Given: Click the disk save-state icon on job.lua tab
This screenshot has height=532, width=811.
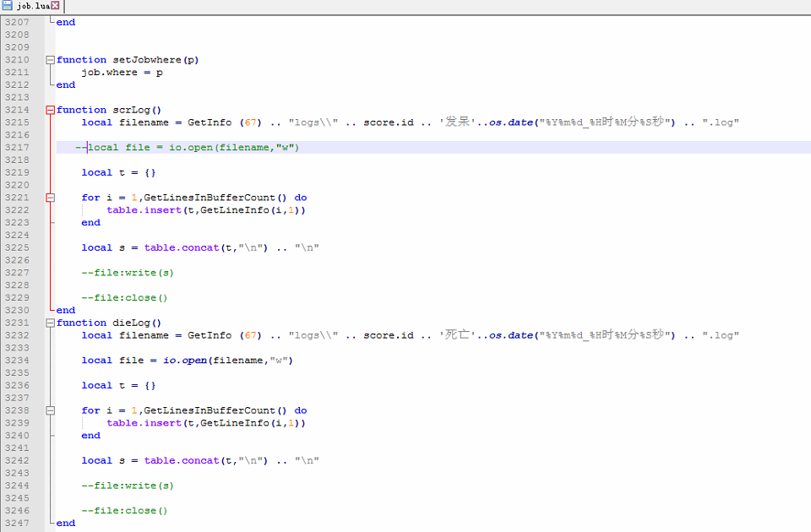Looking at the screenshot, I should point(8,6).
